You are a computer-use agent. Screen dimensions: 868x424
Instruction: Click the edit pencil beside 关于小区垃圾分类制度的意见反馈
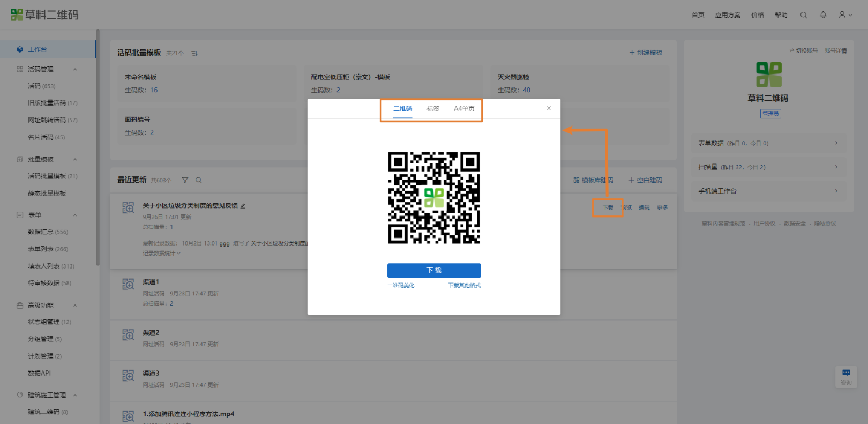coord(243,206)
